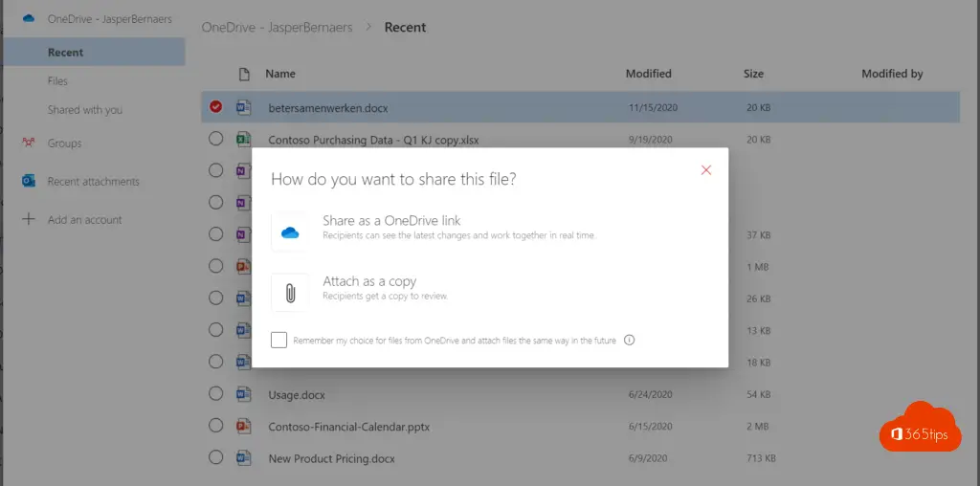Click the 6/24/2020 modified date
The width and height of the screenshot is (980, 486).
(x=650, y=394)
